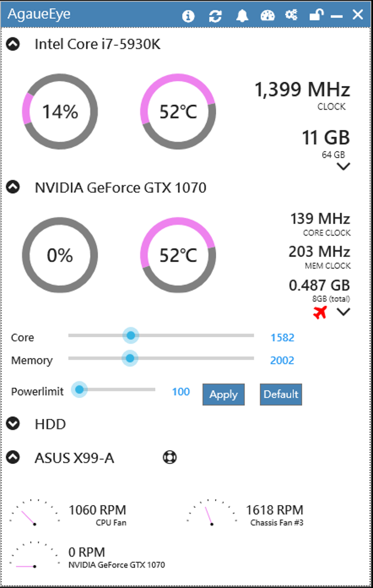Viewport: 373px width, 588px height.
Task: Click the Core clock slider handle
Action: point(131,335)
